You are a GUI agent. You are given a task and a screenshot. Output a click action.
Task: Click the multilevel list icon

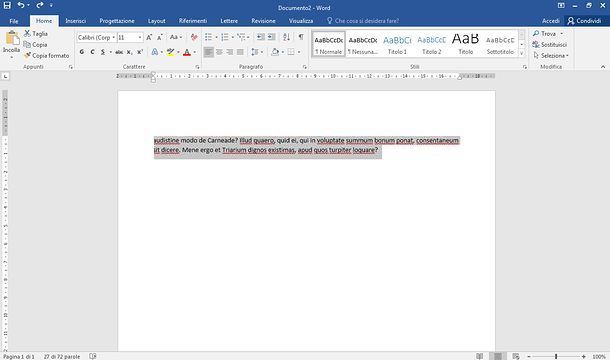242,37
